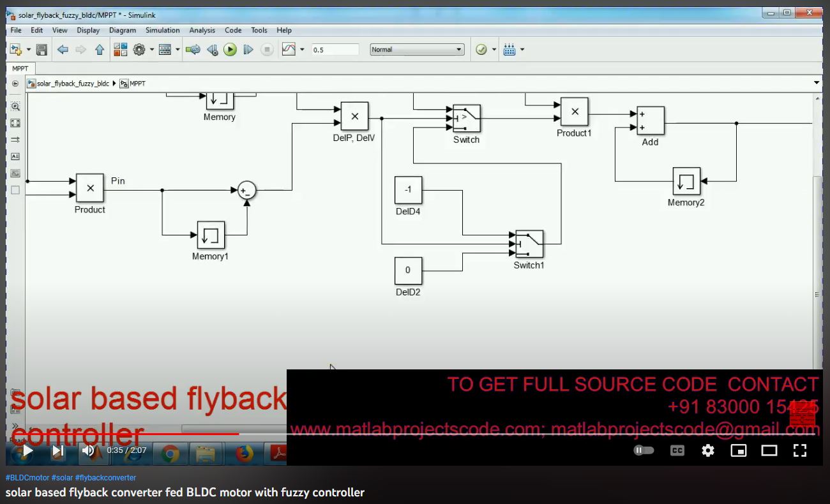Select the Switch block
Viewport: 830px width, 504px height.
coord(467,119)
